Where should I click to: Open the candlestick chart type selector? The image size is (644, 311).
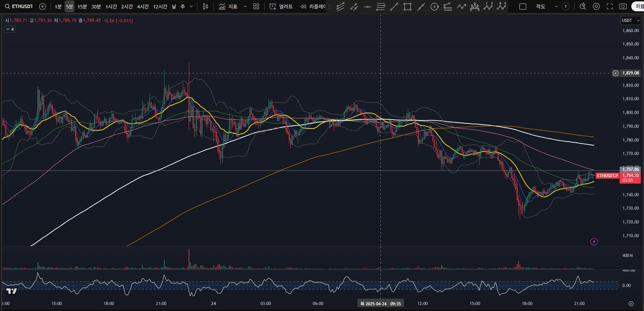tap(206, 6)
